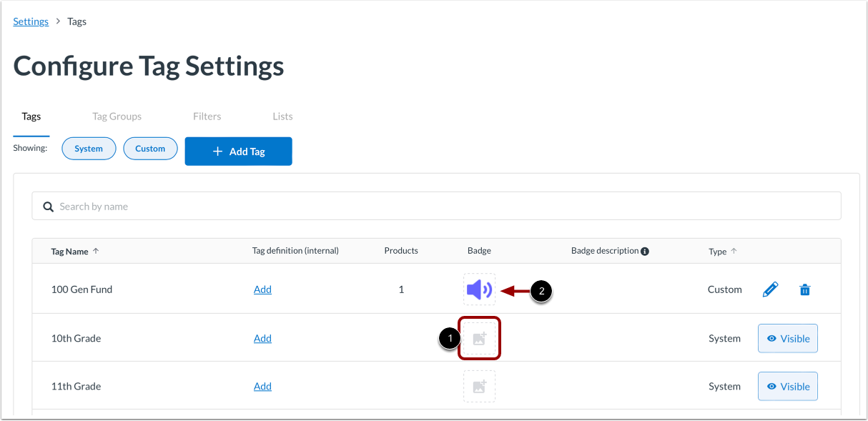Add tag definition for 10th Grade
This screenshot has height=421, width=868.
coord(262,338)
